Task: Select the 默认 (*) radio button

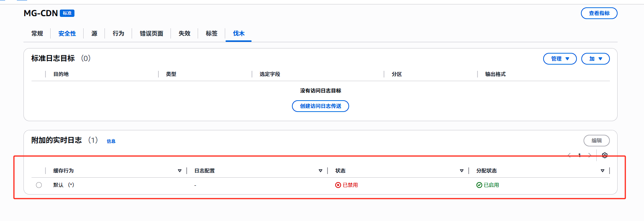Action: pyautogui.click(x=39, y=185)
